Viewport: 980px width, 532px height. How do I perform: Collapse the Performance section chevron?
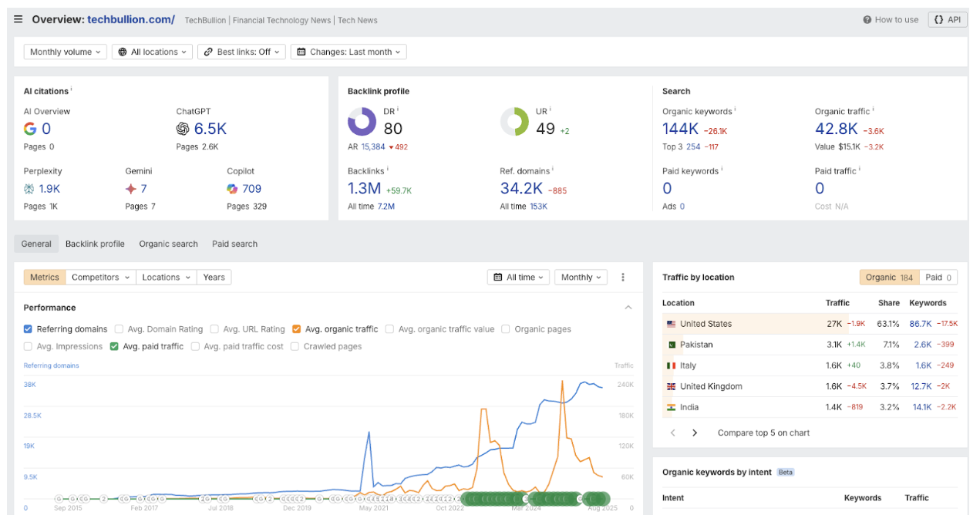point(628,308)
